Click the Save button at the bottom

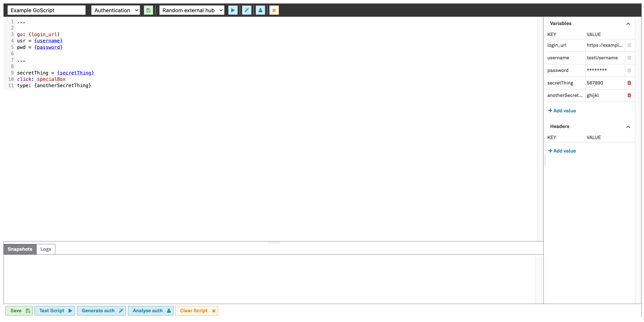point(19,310)
